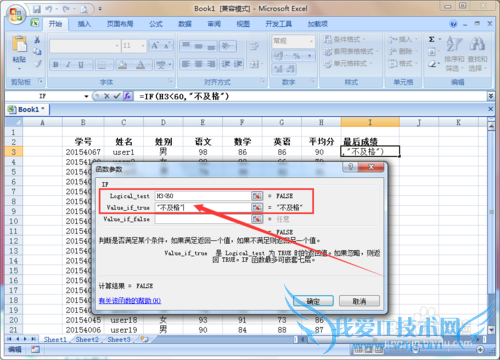Select the Sheet2 worksheet tab
Screen dimensions: 500x360
87,339
